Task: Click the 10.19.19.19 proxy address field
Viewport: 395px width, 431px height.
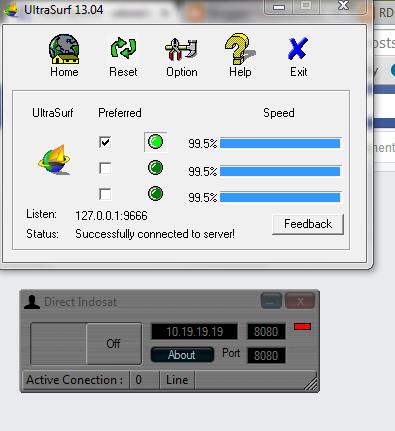Action: point(195,332)
